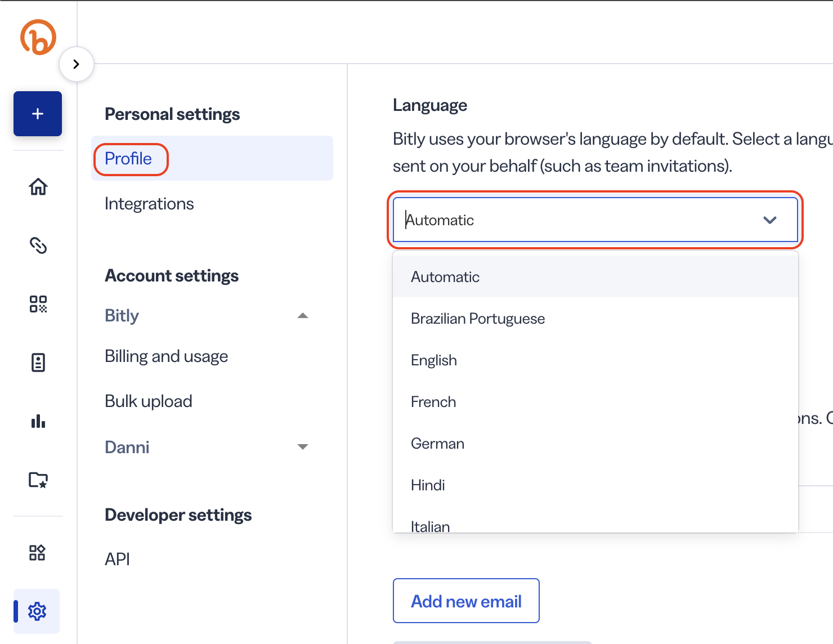This screenshot has height=644, width=833.
Task: Open the Pages document icon
Action: (x=38, y=363)
